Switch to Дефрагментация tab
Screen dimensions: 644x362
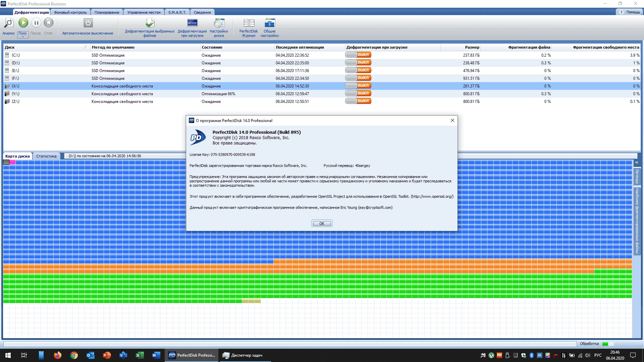click(32, 12)
